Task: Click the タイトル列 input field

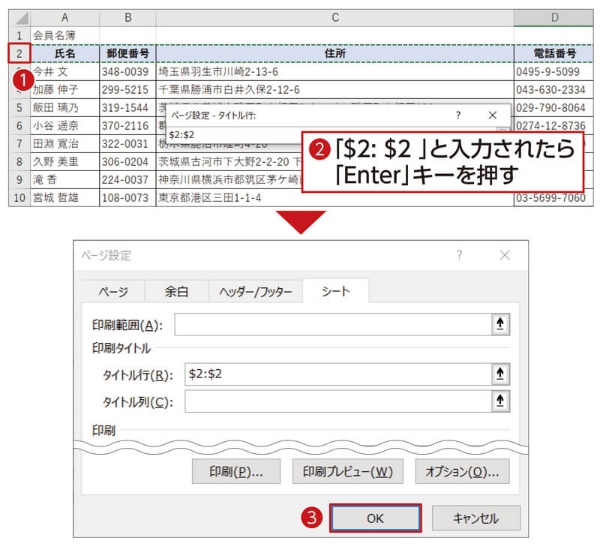Action: pyautogui.click(x=338, y=401)
